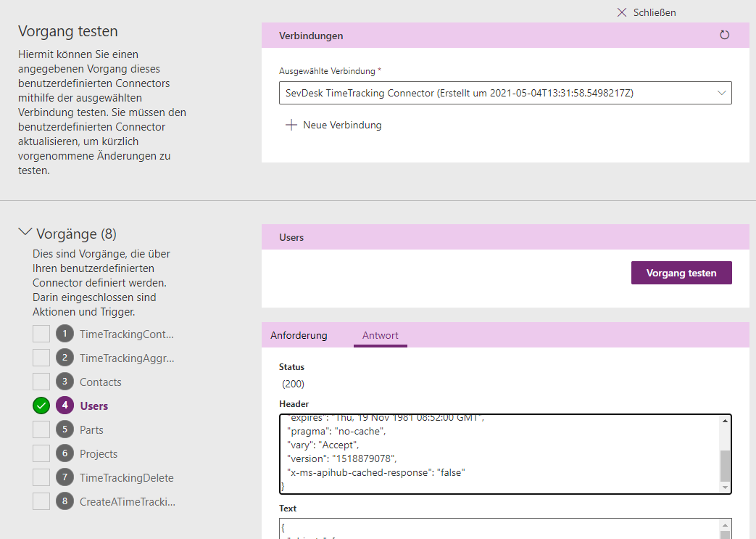Check the checkbox beside TimeTrackingAggr operation
The image size is (756, 539).
point(41,358)
